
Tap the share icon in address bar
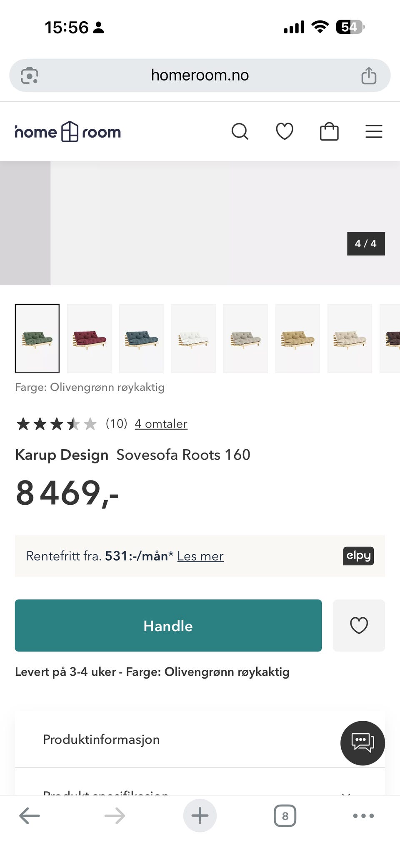click(x=368, y=75)
